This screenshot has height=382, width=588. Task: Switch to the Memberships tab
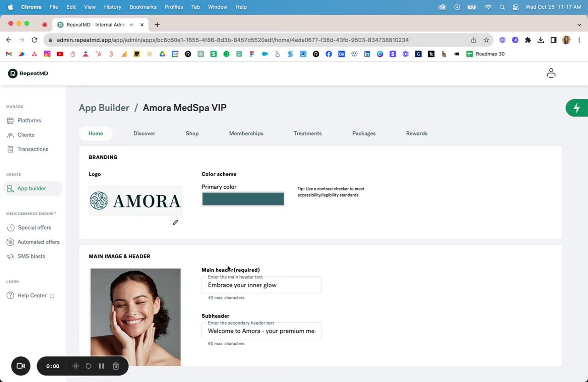tap(246, 134)
